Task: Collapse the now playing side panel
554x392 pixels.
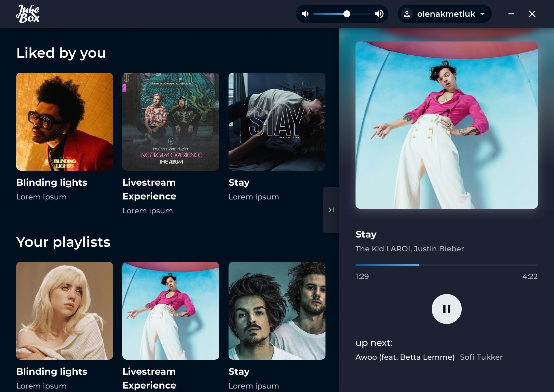Action: point(331,210)
